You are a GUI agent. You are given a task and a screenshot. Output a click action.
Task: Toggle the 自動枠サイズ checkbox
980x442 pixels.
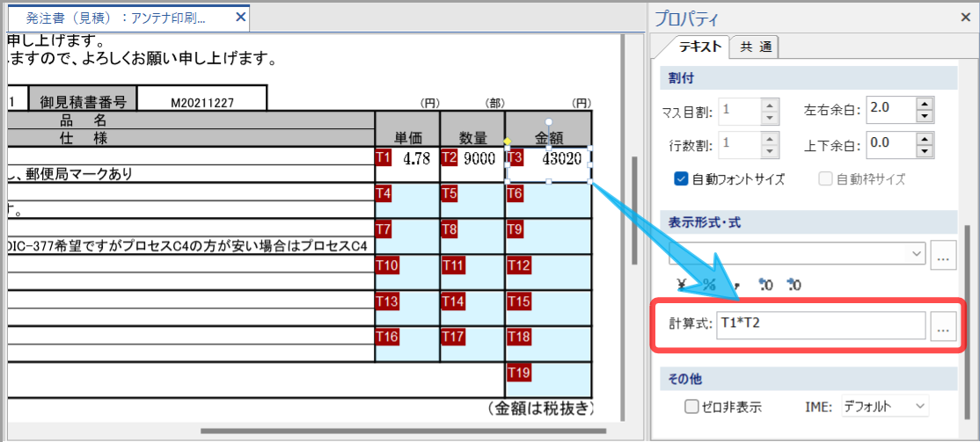(826, 179)
